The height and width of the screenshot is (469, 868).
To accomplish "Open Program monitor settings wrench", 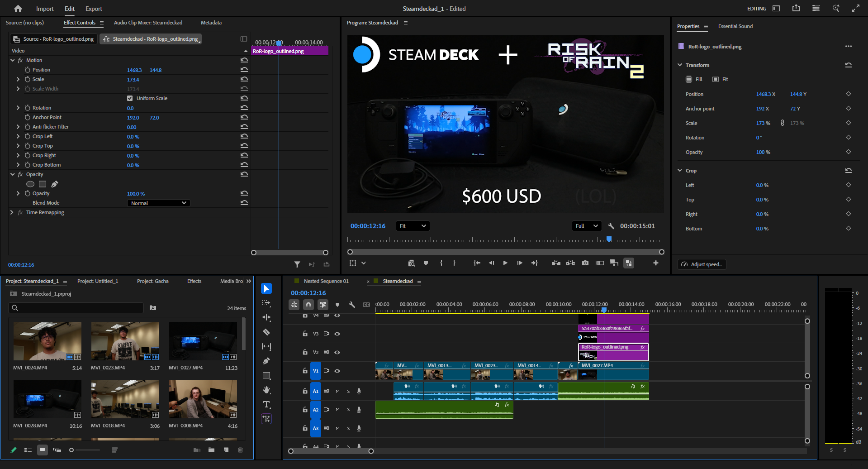I will (x=611, y=226).
